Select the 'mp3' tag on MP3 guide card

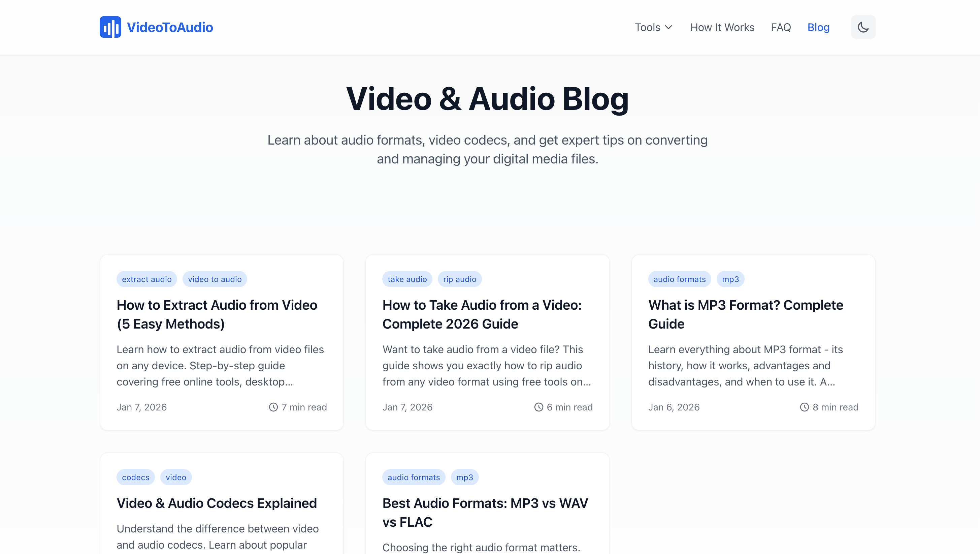coord(730,279)
